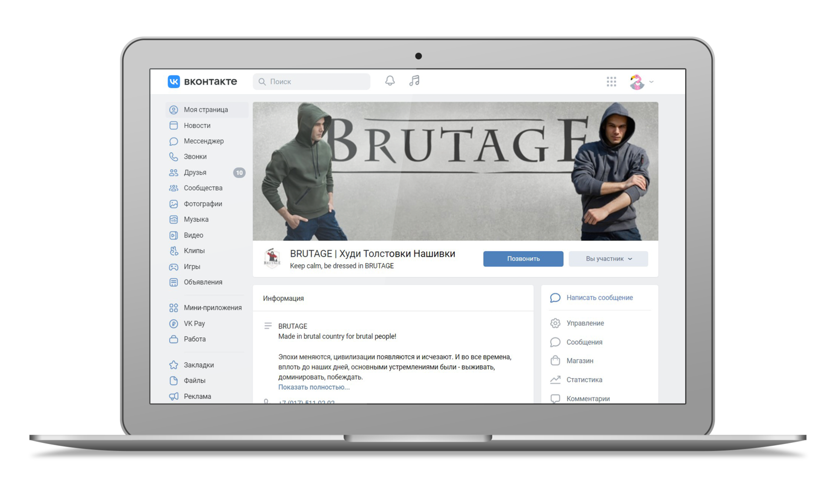Click the Мини-приложения icon
The image size is (836, 504).
pyautogui.click(x=174, y=308)
